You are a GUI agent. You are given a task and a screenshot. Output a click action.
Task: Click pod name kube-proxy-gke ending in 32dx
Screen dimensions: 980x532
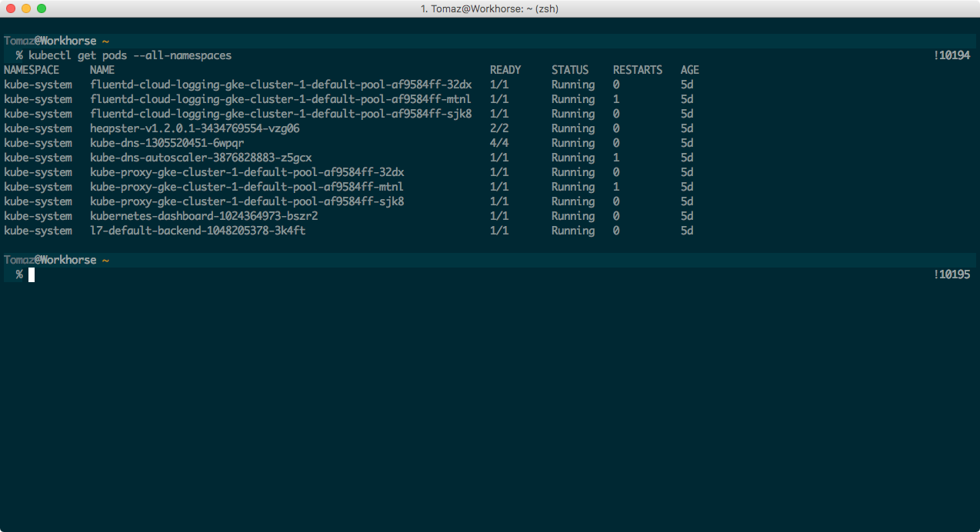tap(247, 172)
